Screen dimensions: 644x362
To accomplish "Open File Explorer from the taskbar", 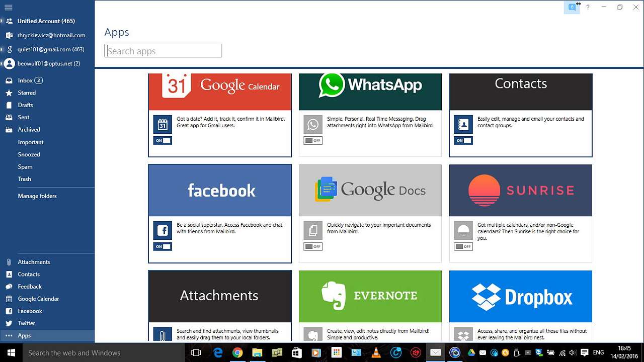I will pos(257,352).
